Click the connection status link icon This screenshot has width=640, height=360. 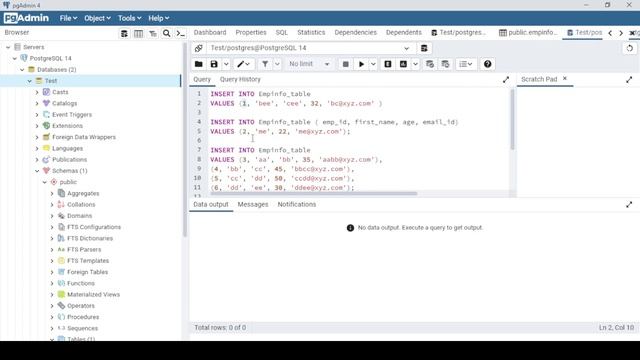[198, 48]
